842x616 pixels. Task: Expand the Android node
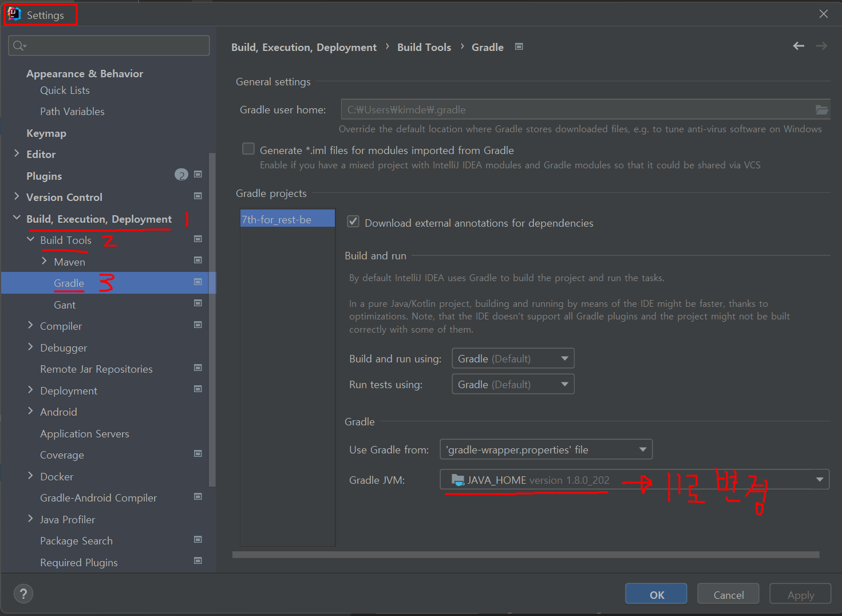pyautogui.click(x=30, y=410)
